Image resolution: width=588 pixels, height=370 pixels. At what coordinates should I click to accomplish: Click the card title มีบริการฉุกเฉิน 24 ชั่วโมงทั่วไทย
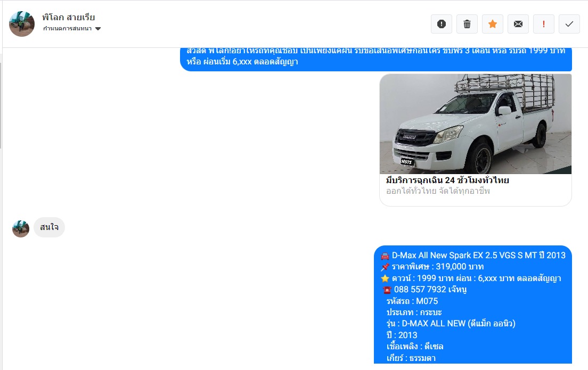(447, 180)
